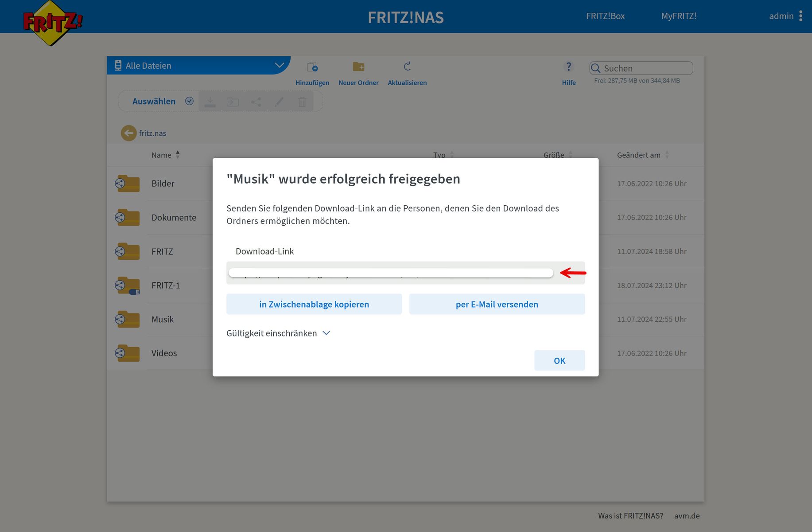Click the FRITZ-1 folder name
This screenshot has height=532, width=812.
tap(166, 285)
